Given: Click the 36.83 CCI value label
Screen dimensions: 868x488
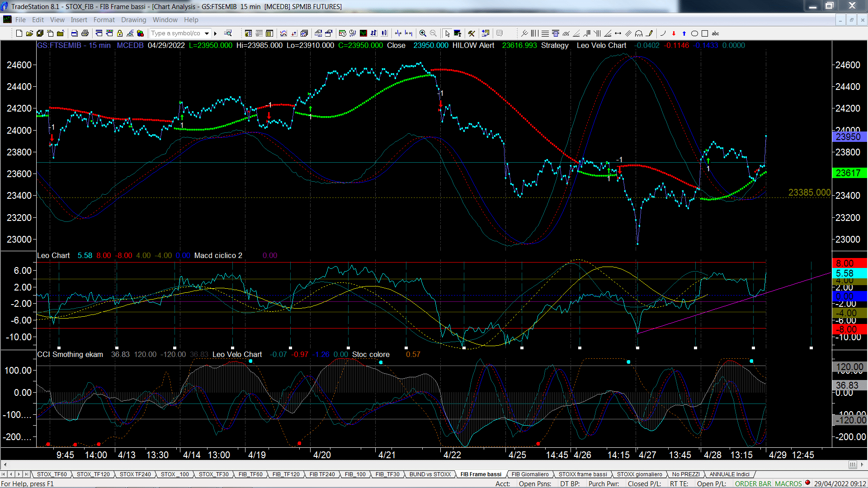Looking at the screenshot, I should [849, 385].
